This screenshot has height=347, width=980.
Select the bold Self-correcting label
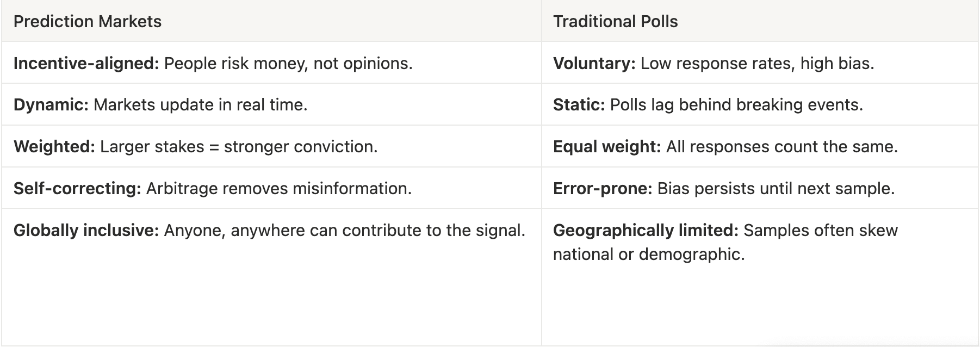77,189
